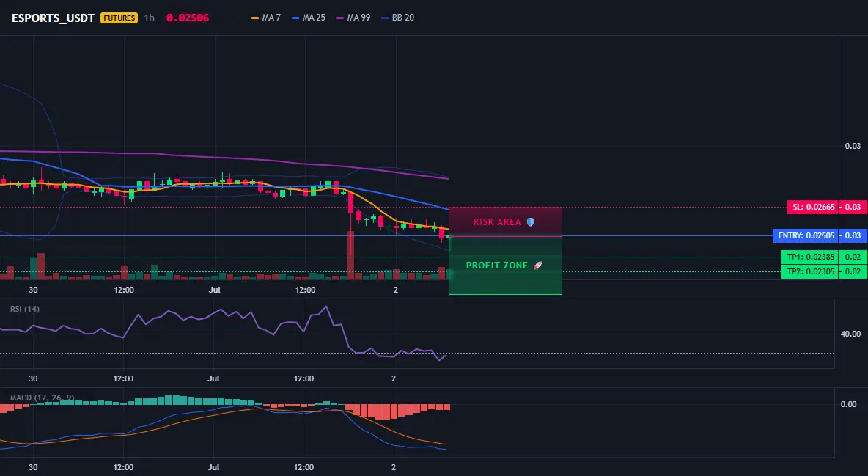Click the TP1: 0.02385 target label

tap(809, 257)
